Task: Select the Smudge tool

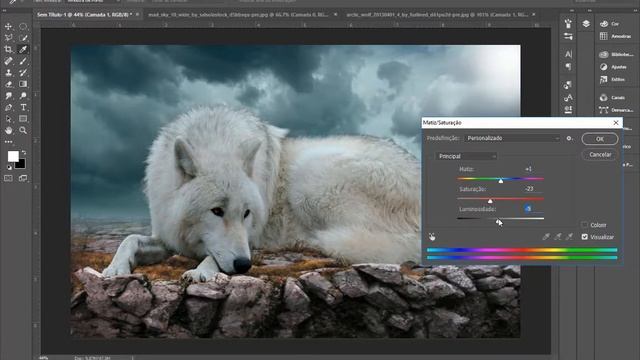Action: coord(8,96)
